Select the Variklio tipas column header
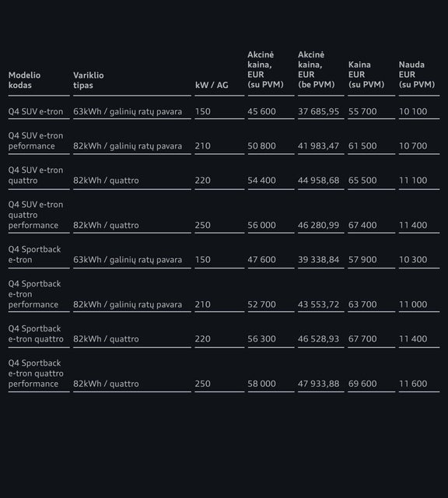The width and height of the screenshot is (448, 498). click(88, 80)
